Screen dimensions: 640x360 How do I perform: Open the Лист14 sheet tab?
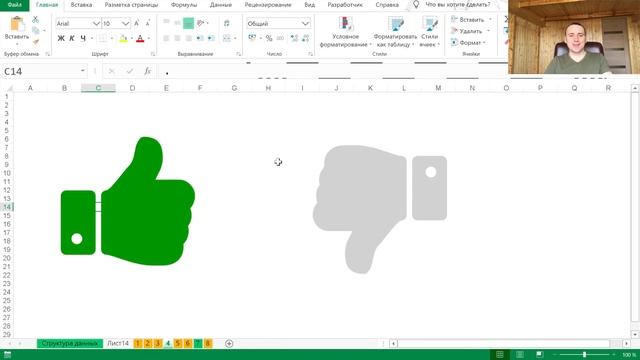click(118, 343)
